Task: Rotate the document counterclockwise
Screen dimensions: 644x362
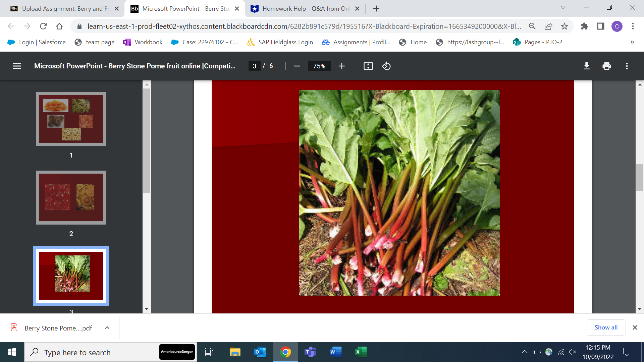Action: click(386, 66)
